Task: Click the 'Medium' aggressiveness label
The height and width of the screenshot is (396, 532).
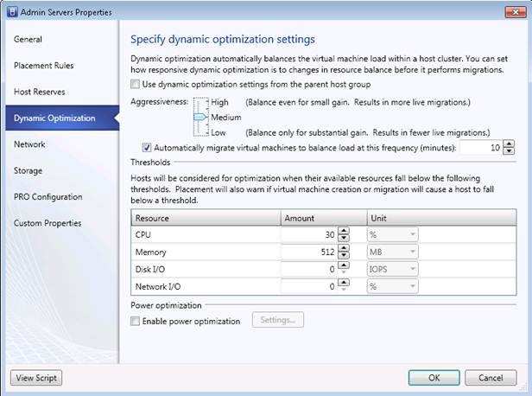Action: (226, 118)
